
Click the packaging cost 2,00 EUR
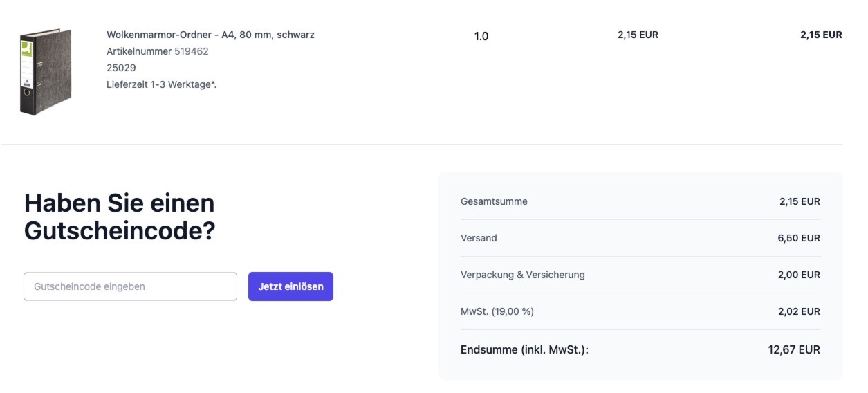[799, 275]
